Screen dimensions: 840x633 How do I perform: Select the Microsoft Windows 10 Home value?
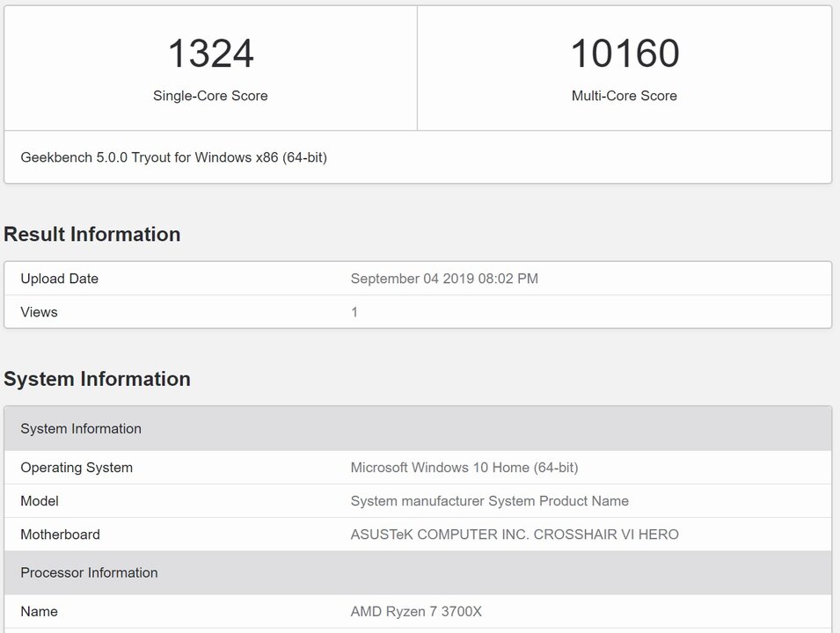464,468
